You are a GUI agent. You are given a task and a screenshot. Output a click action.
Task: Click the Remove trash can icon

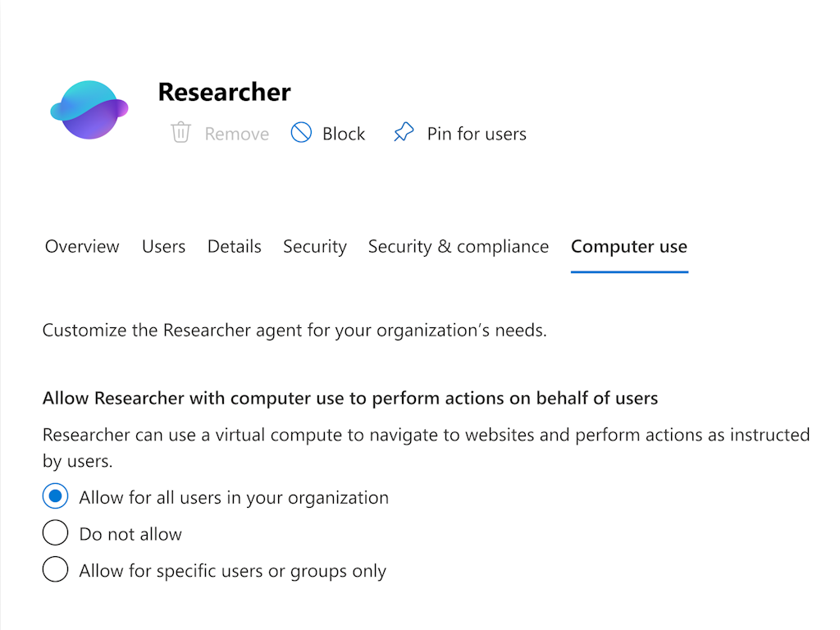pyautogui.click(x=180, y=133)
